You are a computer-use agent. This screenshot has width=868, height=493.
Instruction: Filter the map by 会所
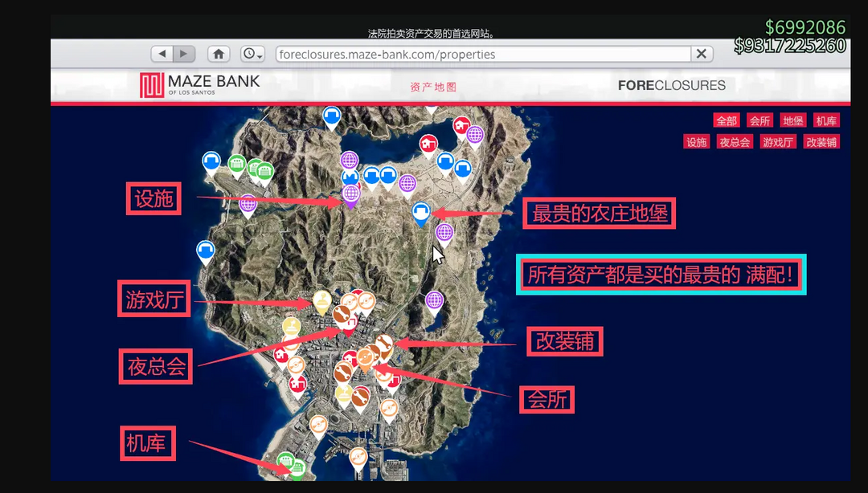[759, 120]
